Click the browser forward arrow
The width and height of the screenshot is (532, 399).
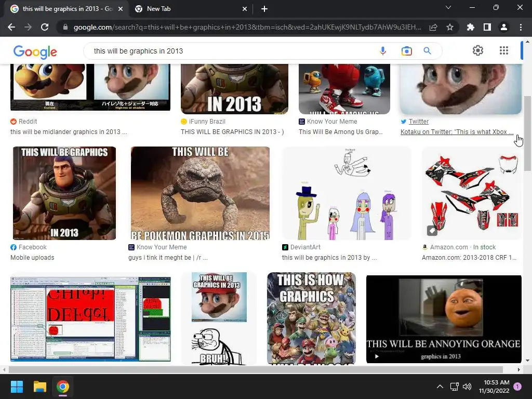click(28, 27)
